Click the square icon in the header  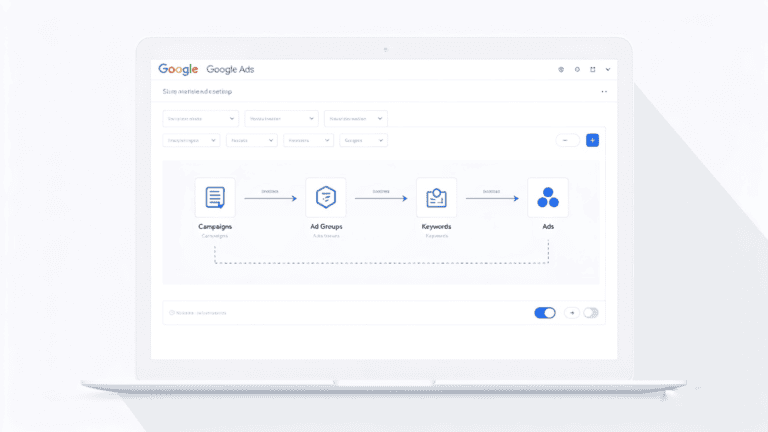pos(593,70)
